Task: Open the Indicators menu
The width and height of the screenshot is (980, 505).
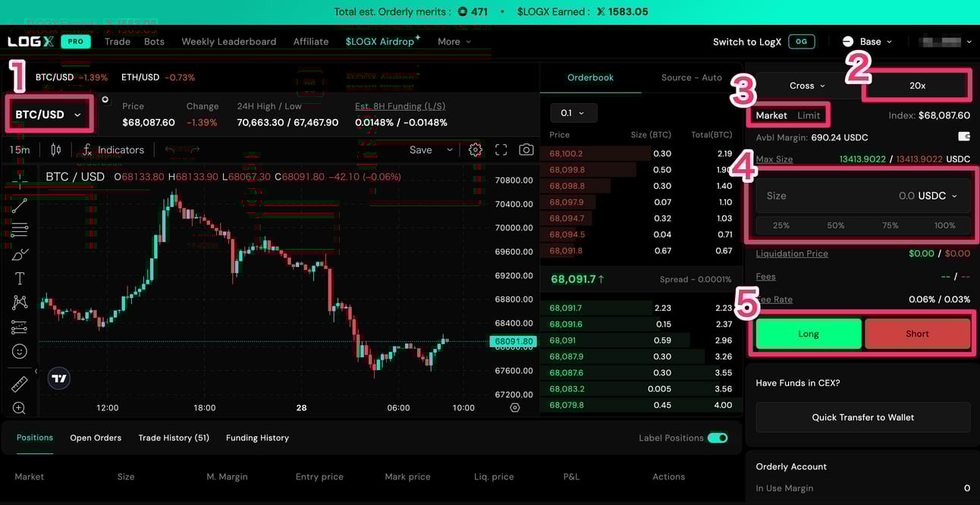Action: point(113,150)
